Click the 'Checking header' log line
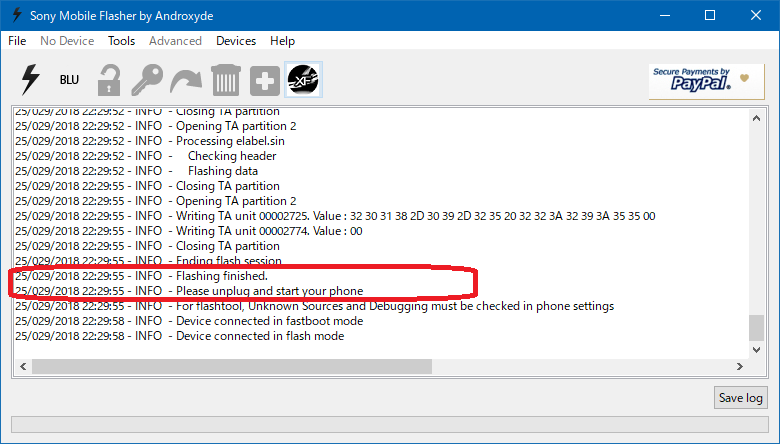This screenshot has width=780, height=444. pyautogui.click(x=146, y=156)
